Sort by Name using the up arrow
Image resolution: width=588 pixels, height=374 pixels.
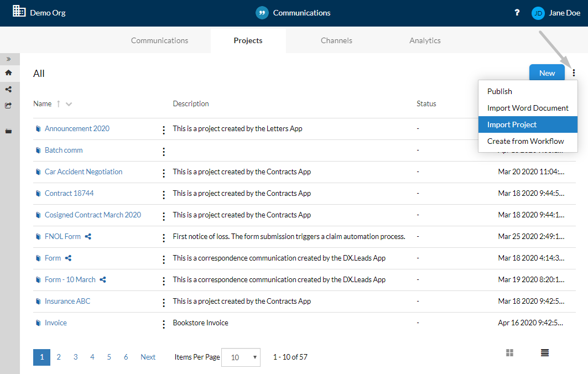(59, 104)
